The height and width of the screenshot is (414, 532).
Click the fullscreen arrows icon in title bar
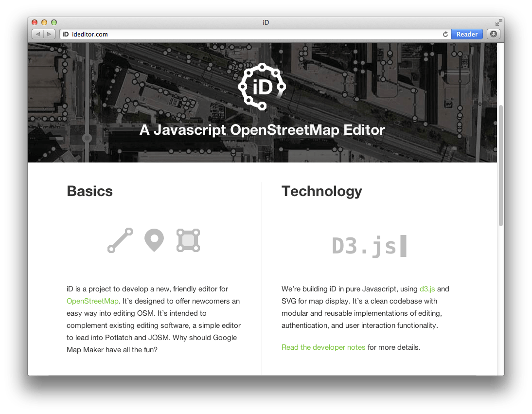[x=498, y=22]
